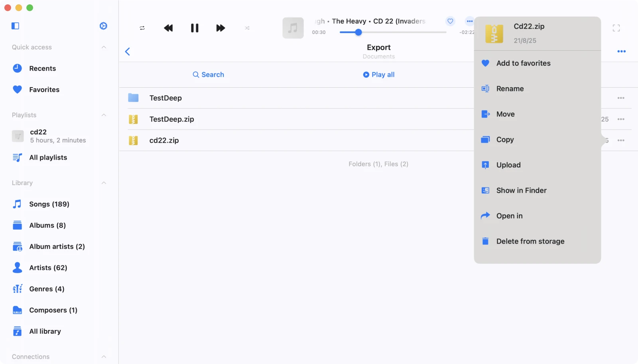Pause the current song
The width and height of the screenshot is (638, 364).
[x=195, y=28]
